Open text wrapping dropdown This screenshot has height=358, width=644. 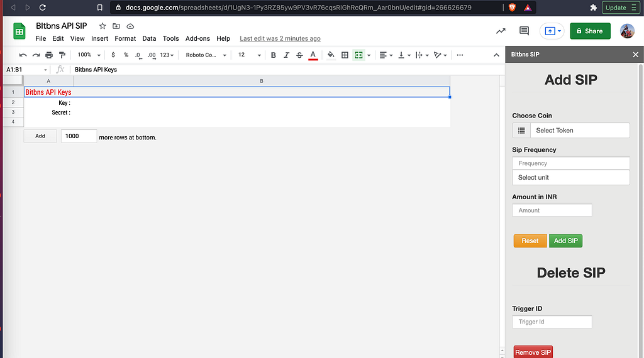click(422, 55)
